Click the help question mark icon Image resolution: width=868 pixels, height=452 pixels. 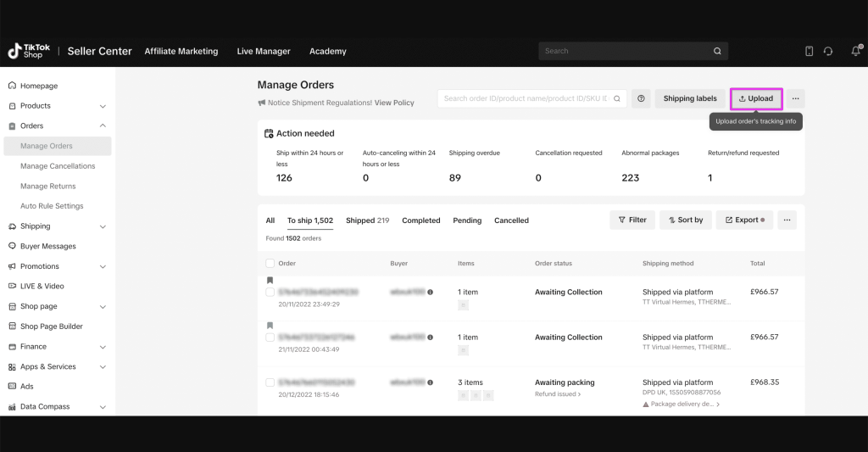coord(641,98)
